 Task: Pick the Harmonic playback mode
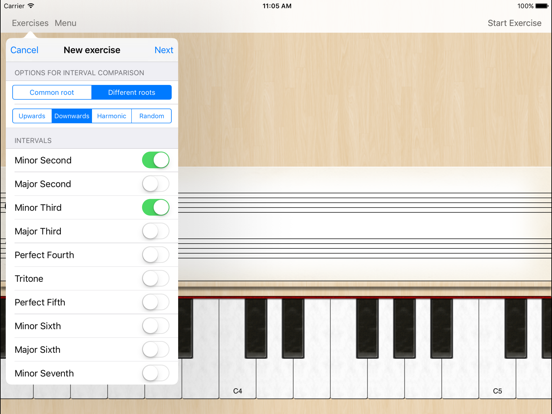112,116
